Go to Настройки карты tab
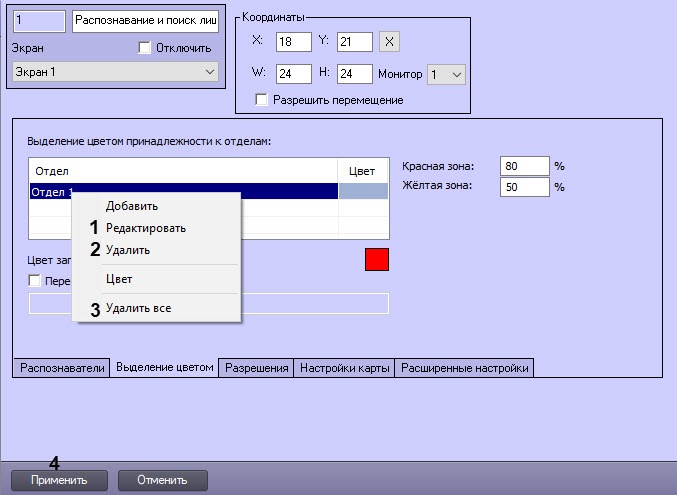The height and width of the screenshot is (495, 677). [345, 368]
